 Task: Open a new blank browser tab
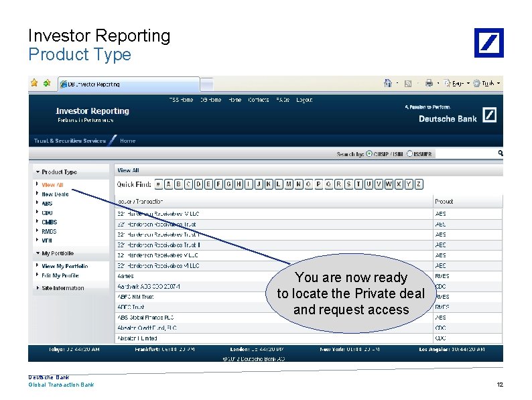pyautogui.click(x=207, y=84)
